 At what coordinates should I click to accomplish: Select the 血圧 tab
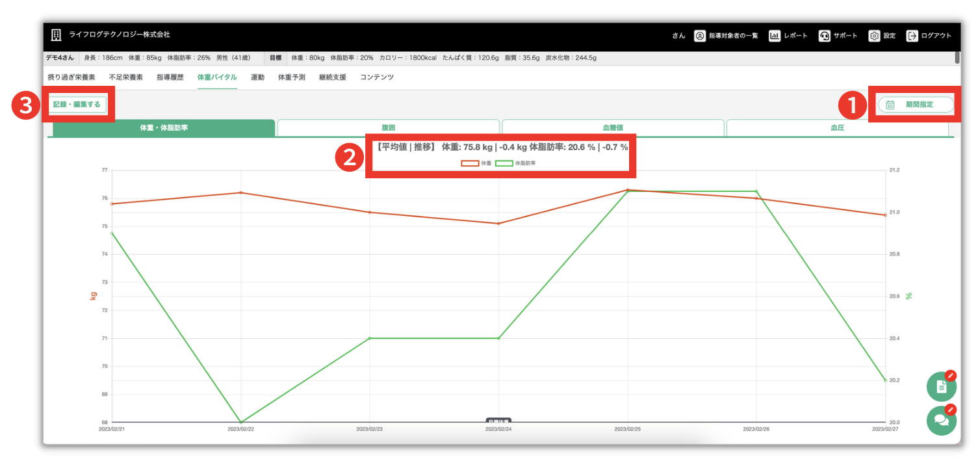[x=837, y=128]
